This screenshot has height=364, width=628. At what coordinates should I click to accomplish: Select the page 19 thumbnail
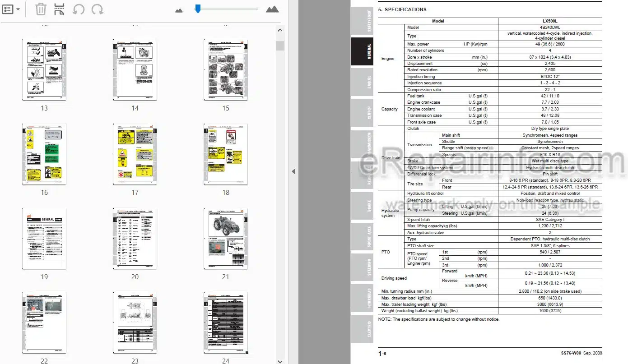(44, 238)
